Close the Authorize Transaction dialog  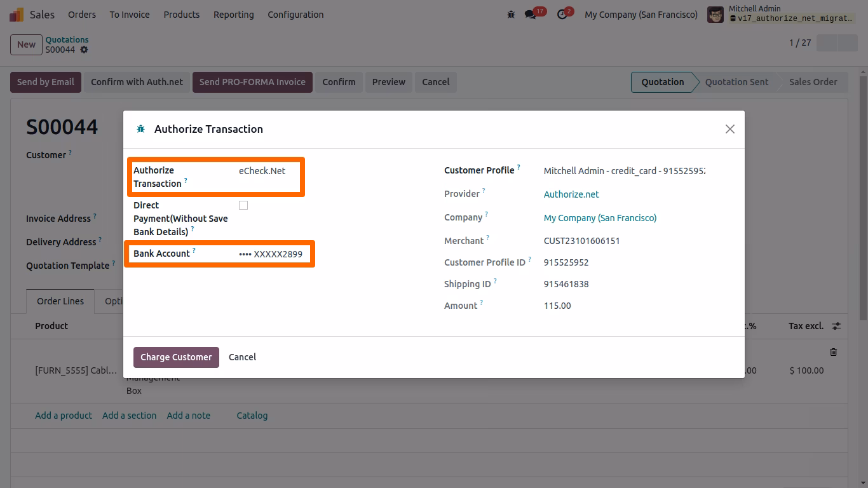(729, 129)
